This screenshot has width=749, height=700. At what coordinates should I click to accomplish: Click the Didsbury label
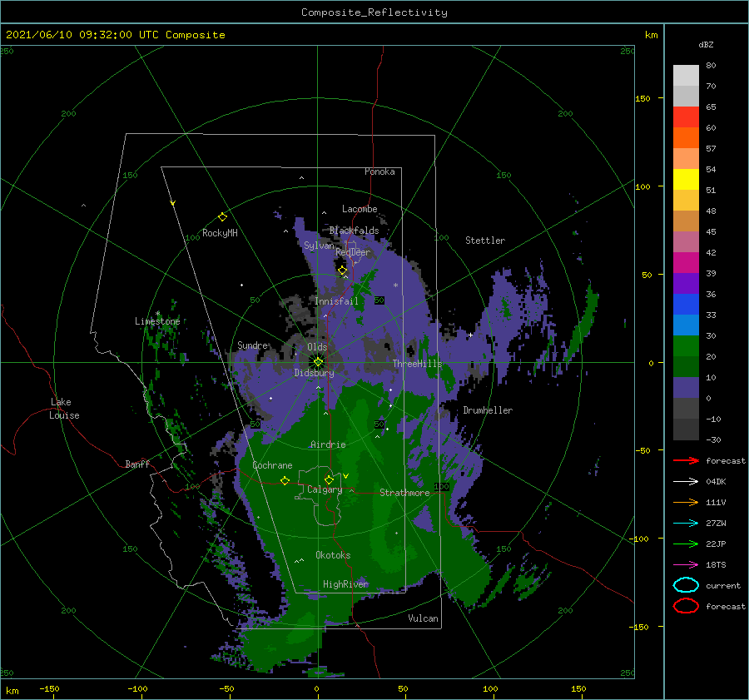coord(314,373)
